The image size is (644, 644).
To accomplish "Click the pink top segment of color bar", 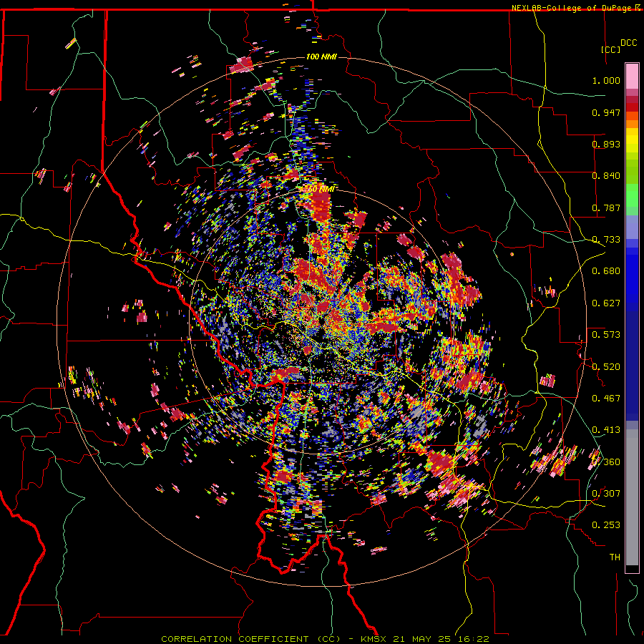I will tap(632, 76).
